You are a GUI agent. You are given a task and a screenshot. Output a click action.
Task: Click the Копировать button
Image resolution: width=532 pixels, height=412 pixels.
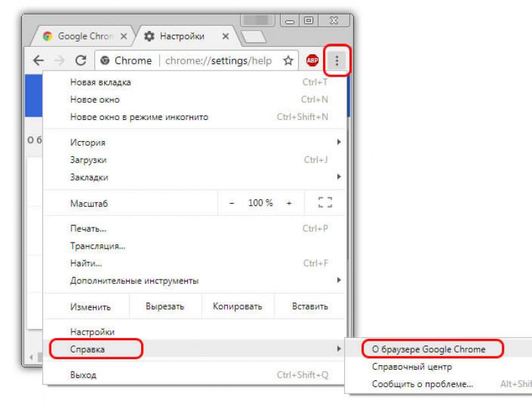(x=237, y=306)
